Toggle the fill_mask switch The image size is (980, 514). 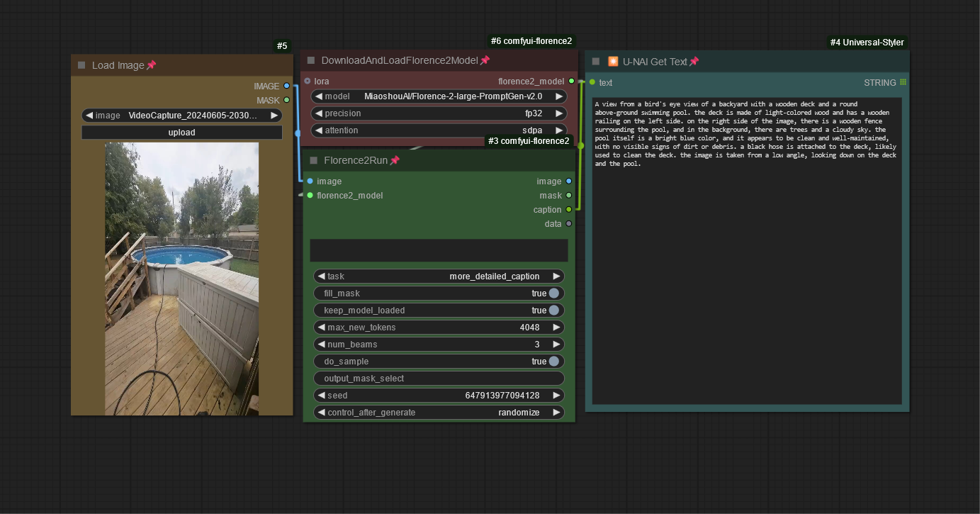[x=553, y=294]
